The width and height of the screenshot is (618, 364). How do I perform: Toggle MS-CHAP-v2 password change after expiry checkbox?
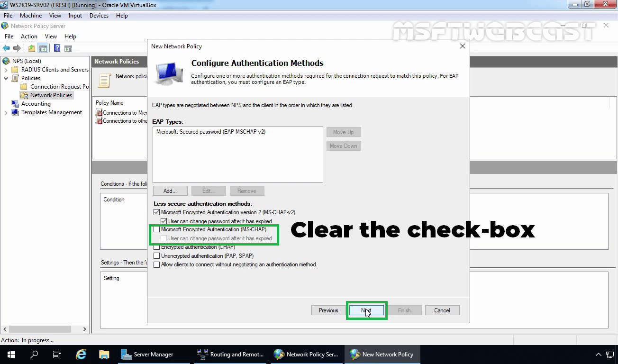[x=164, y=221]
